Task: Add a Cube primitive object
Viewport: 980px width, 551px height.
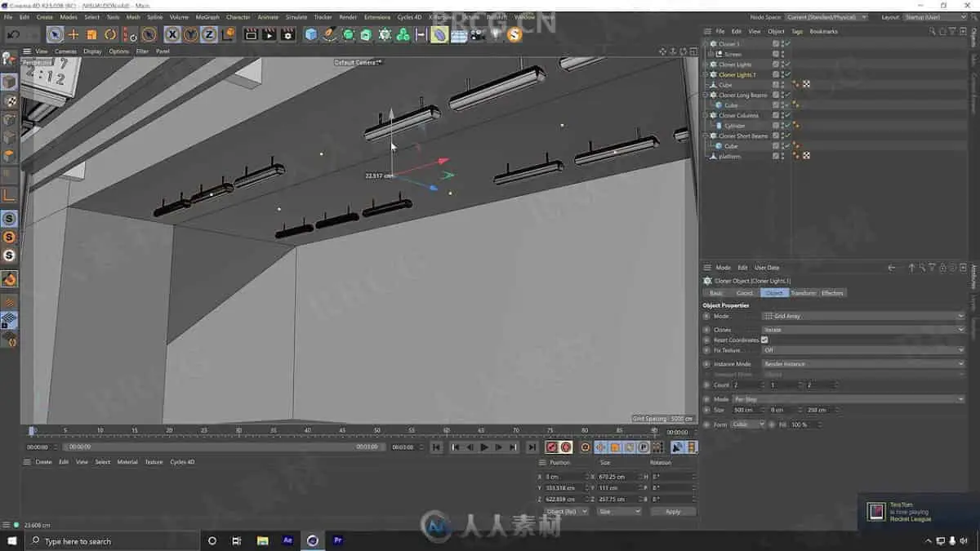Action: pos(311,34)
